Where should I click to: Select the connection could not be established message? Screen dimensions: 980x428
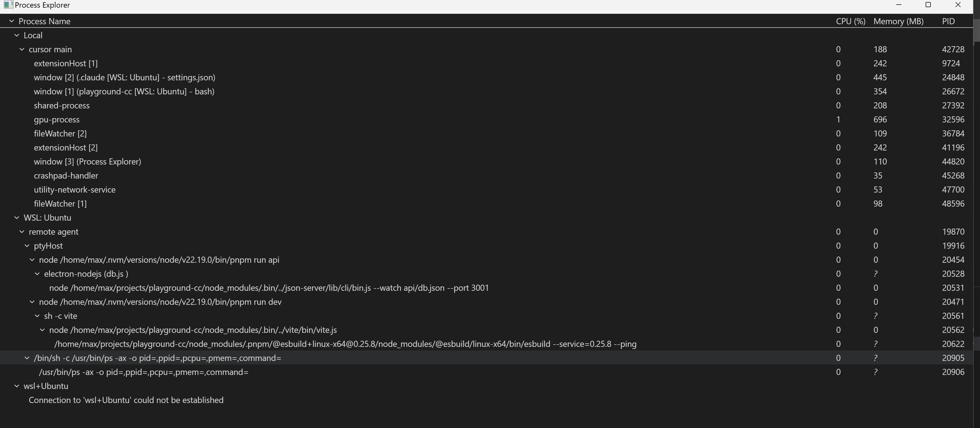126,400
